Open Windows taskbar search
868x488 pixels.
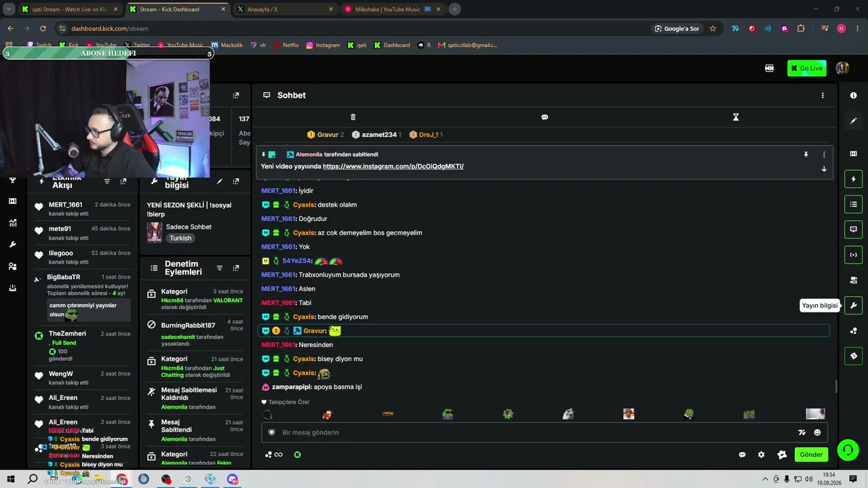point(33,479)
